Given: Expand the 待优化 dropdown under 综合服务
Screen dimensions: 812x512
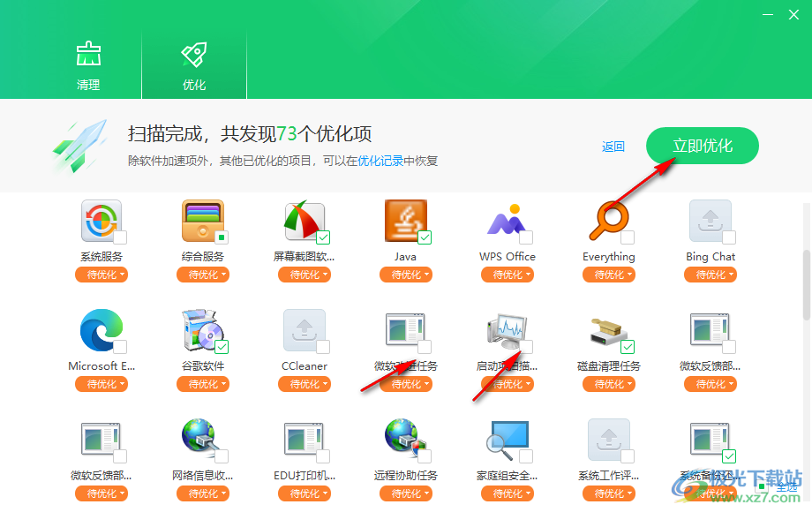Looking at the screenshot, I should (203, 275).
